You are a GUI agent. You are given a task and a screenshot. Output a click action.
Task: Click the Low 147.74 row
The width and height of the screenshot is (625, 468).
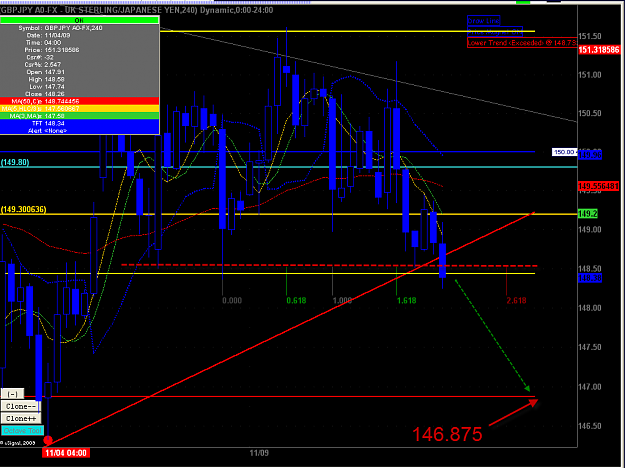pos(80,87)
